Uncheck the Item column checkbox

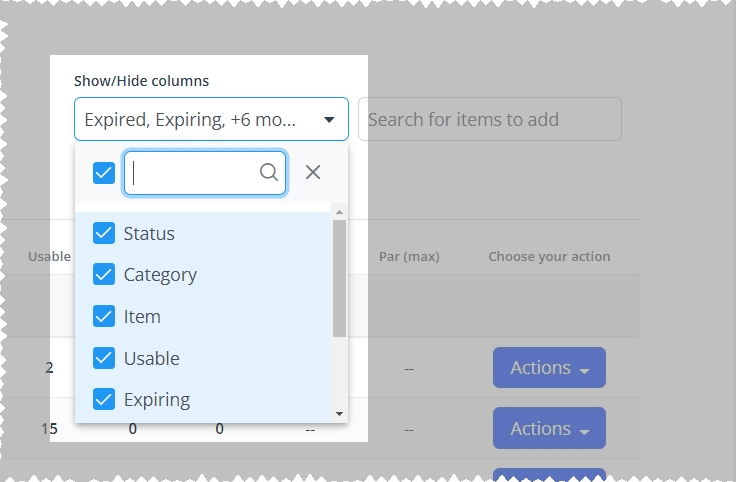[104, 316]
